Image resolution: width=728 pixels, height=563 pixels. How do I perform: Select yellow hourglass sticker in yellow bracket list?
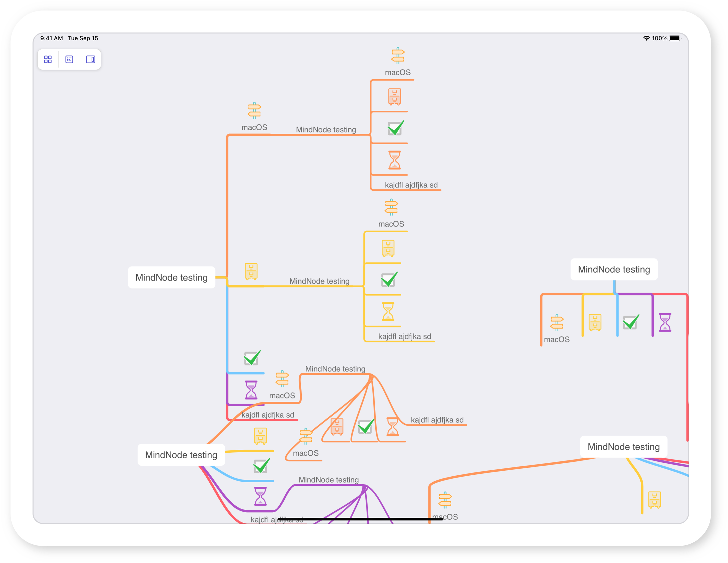[x=388, y=311]
